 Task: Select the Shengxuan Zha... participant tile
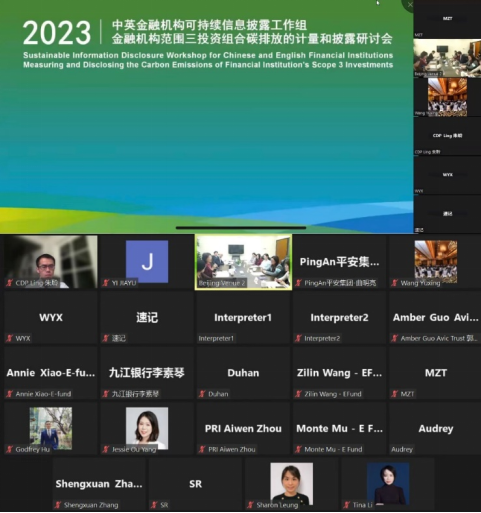99,484
